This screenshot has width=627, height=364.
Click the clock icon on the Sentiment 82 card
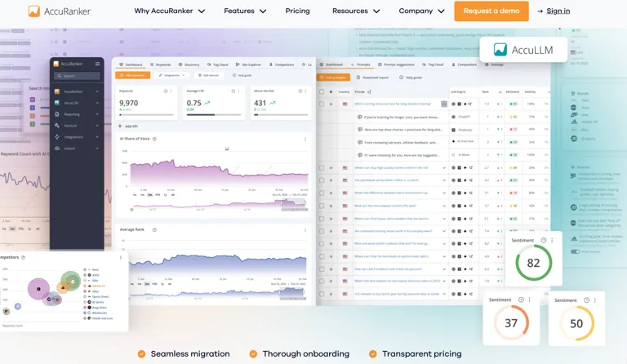[x=544, y=240]
